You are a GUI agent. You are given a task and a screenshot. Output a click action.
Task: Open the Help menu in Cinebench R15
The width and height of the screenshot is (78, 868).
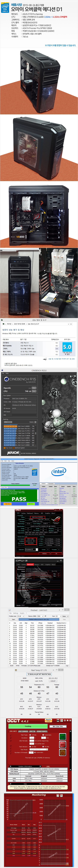click(7, 373)
